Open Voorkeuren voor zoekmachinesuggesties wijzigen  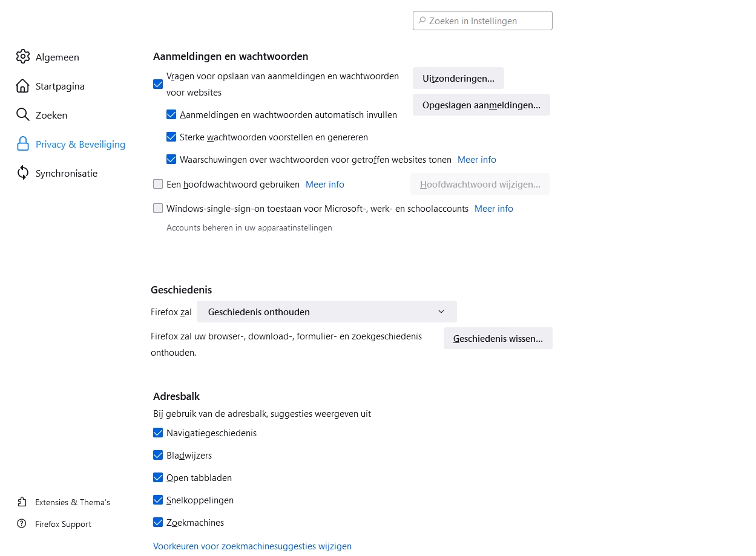pyautogui.click(x=252, y=546)
